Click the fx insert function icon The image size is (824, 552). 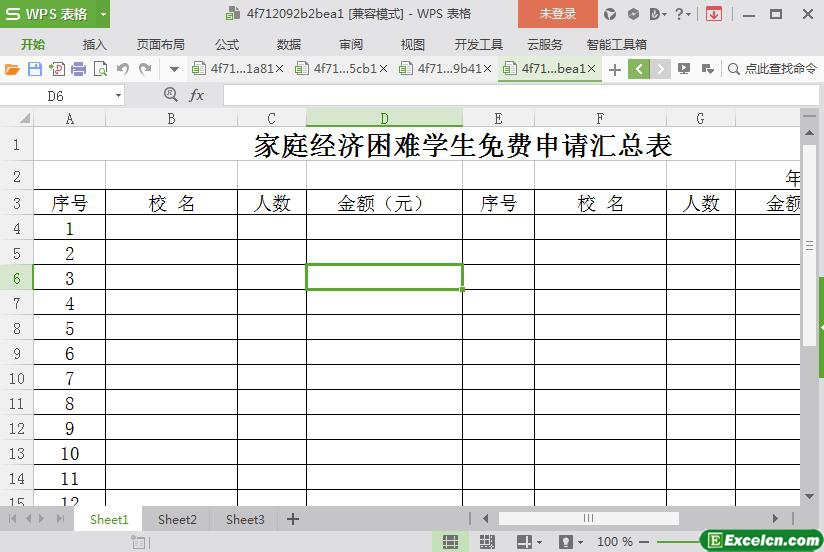point(197,95)
